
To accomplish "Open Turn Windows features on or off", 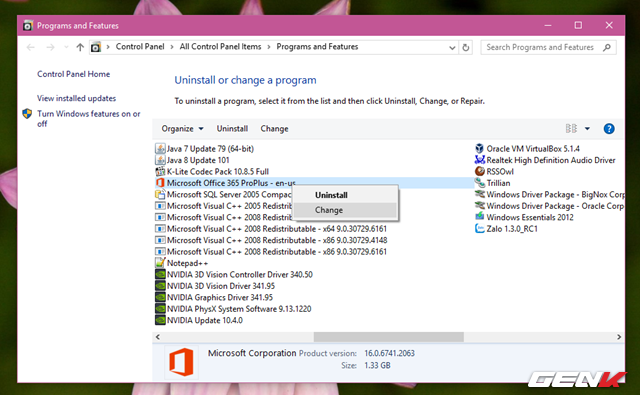I will 89,118.
